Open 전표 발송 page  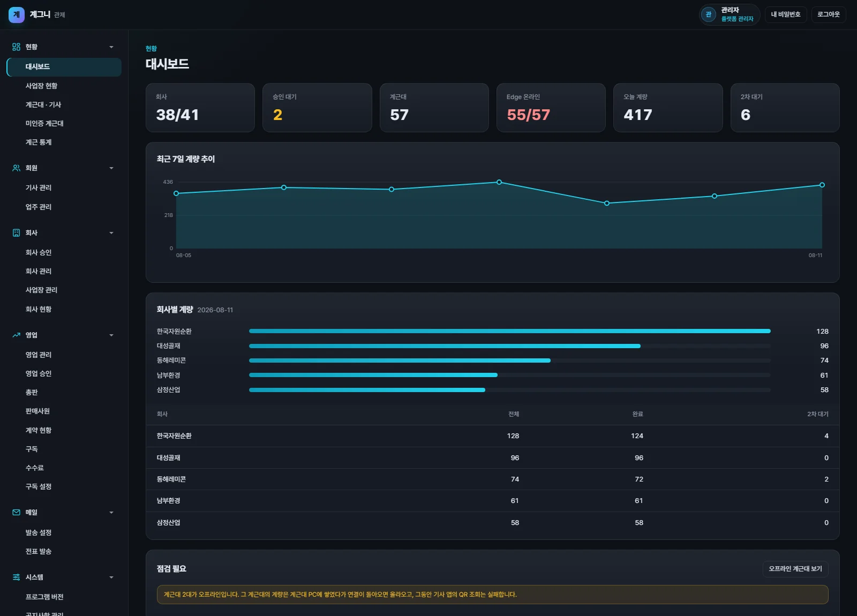tap(64, 551)
